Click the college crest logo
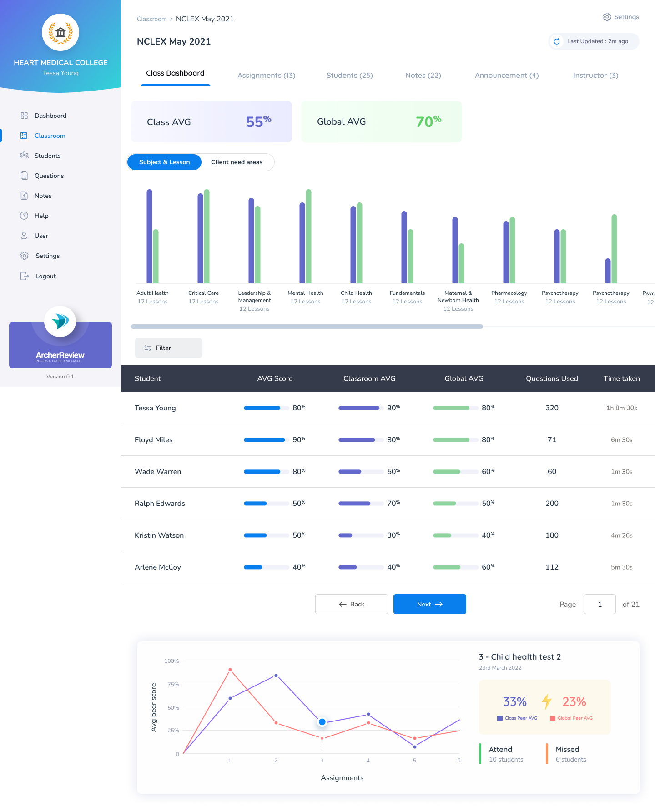The image size is (655, 812). (60, 33)
